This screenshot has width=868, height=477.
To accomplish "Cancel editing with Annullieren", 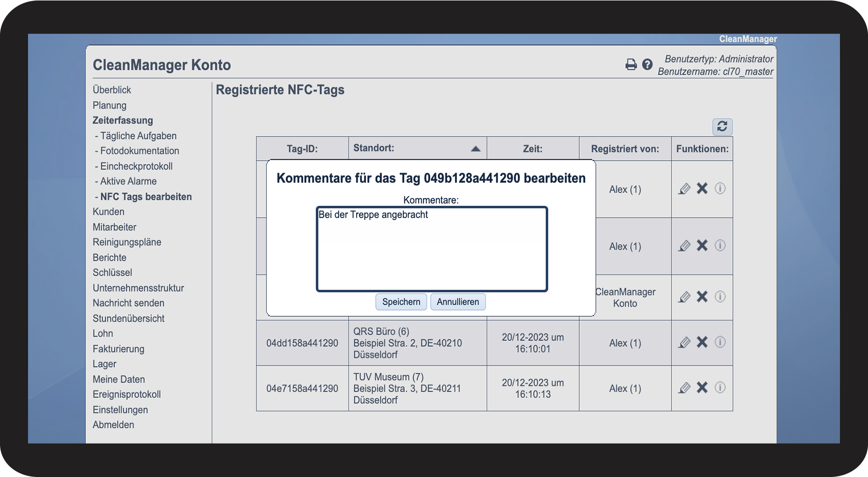I will click(x=458, y=302).
